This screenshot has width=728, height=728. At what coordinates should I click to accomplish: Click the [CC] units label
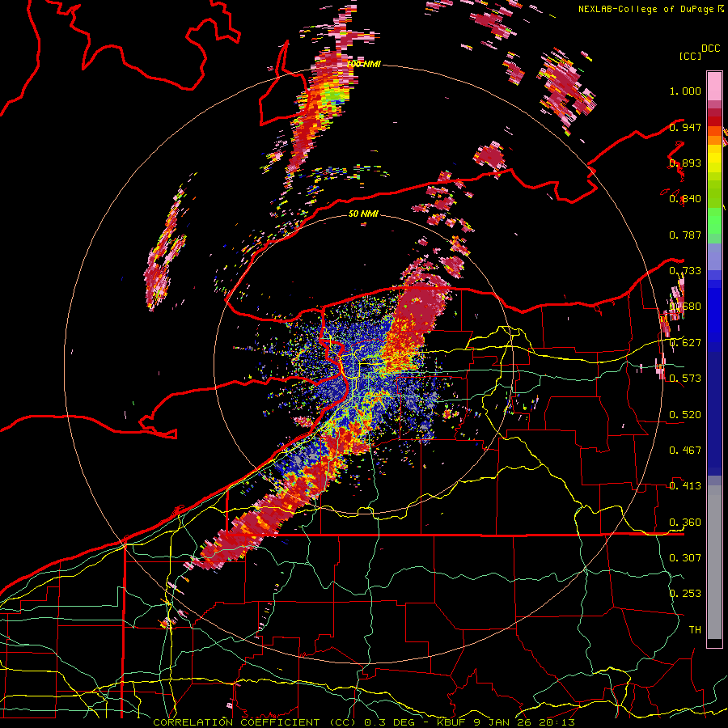[691, 56]
